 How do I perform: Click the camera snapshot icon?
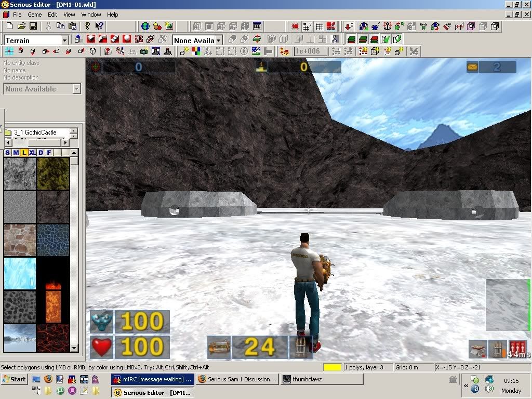pyautogui.click(x=144, y=51)
